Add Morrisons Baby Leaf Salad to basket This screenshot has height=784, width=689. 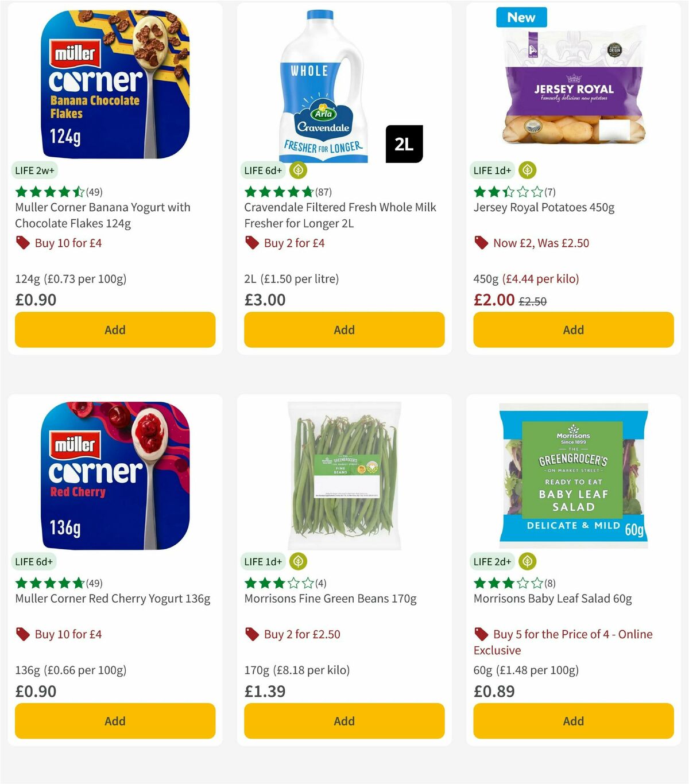coord(573,721)
